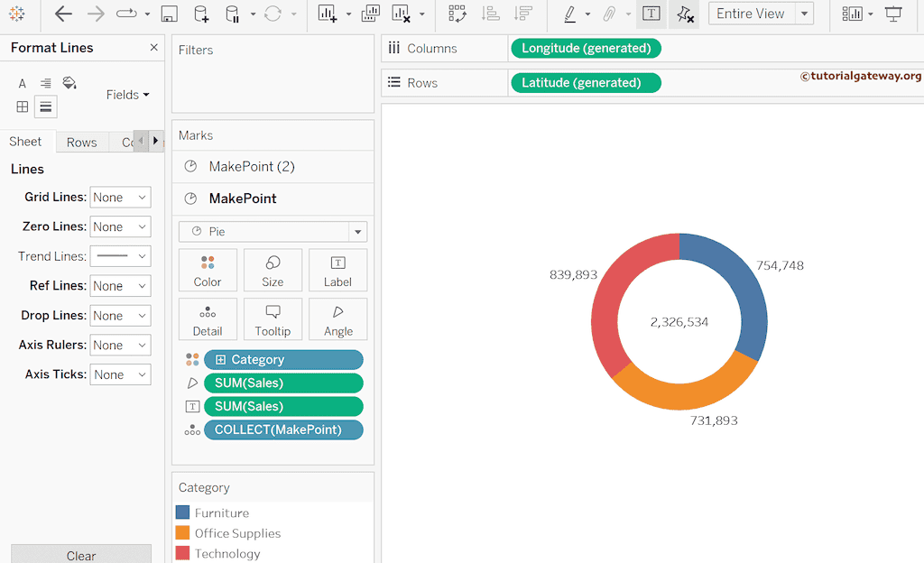The width and height of the screenshot is (924, 563).
Task: Open the Axis Ticks dropdown
Action: (x=120, y=374)
